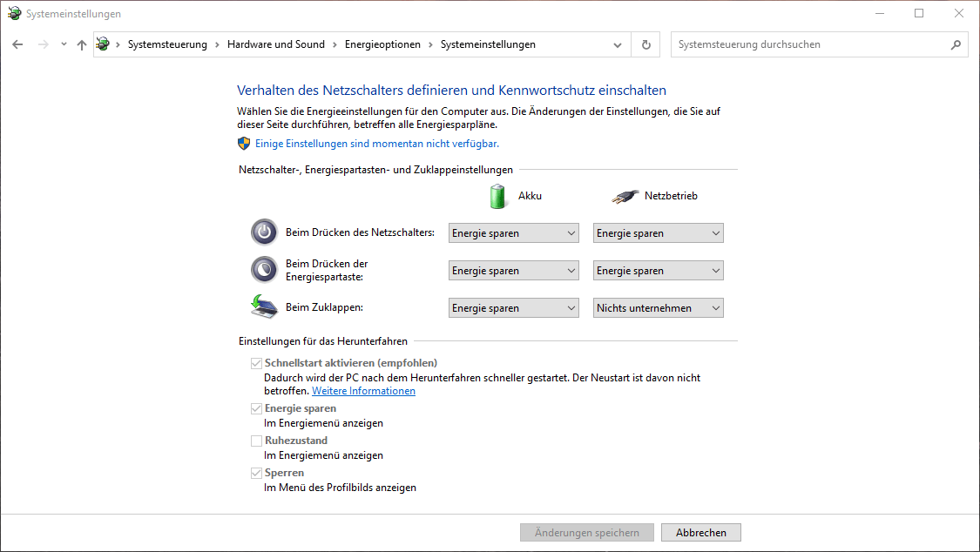Click the up-one-level arrow icon
The height and width of the screenshot is (552, 980).
[82, 44]
